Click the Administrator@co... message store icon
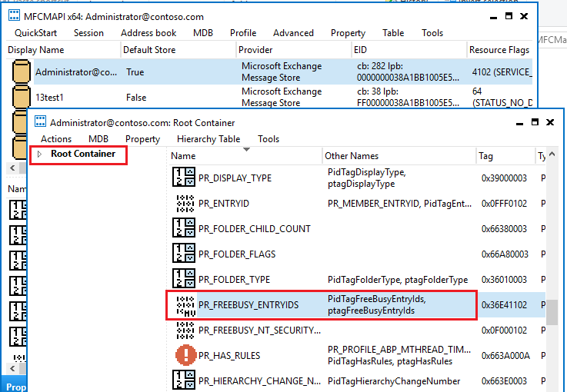The image size is (567, 392). point(22,71)
